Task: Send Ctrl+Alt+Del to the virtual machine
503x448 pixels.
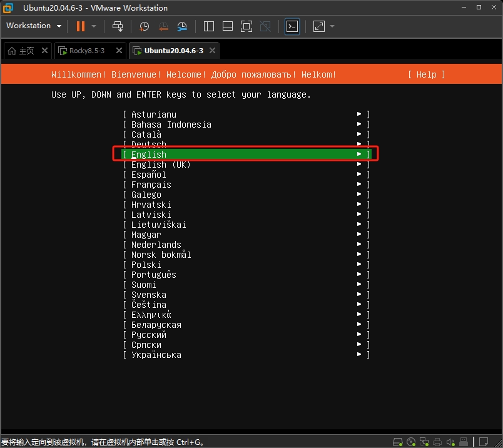Action: [118, 26]
